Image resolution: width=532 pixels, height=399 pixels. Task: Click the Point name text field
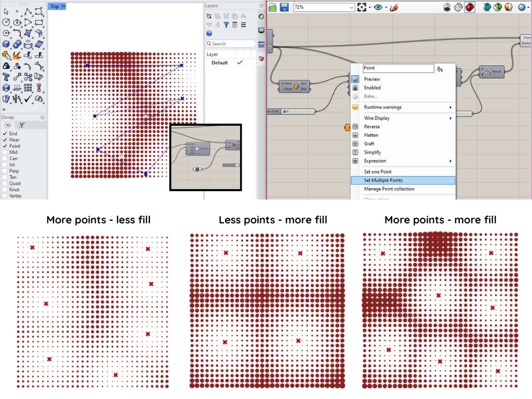(398, 68)
